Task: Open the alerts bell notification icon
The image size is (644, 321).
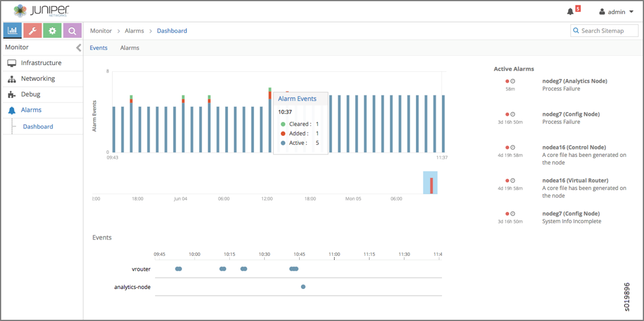Action: point(570,11)
